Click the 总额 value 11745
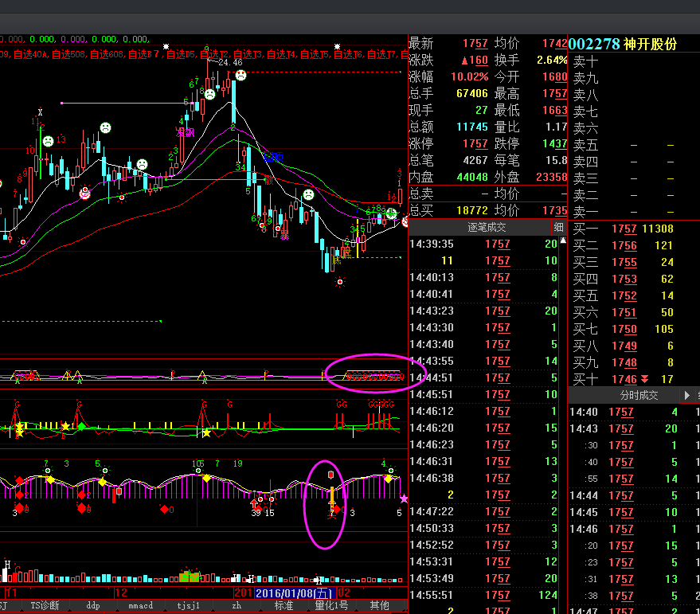 (472, 127)
